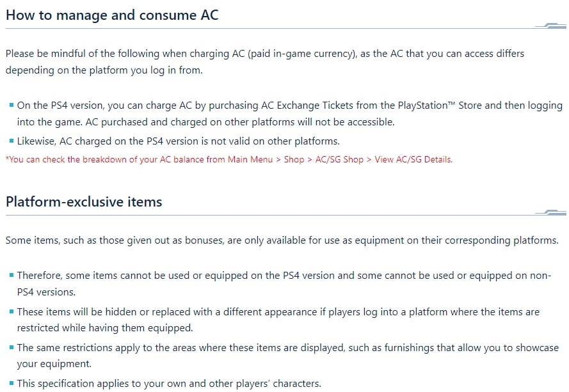Click the paragraph starting 'Please be mindful'
Image resolution: width=569 pixels, height=392 pixels.
(265, 61)
